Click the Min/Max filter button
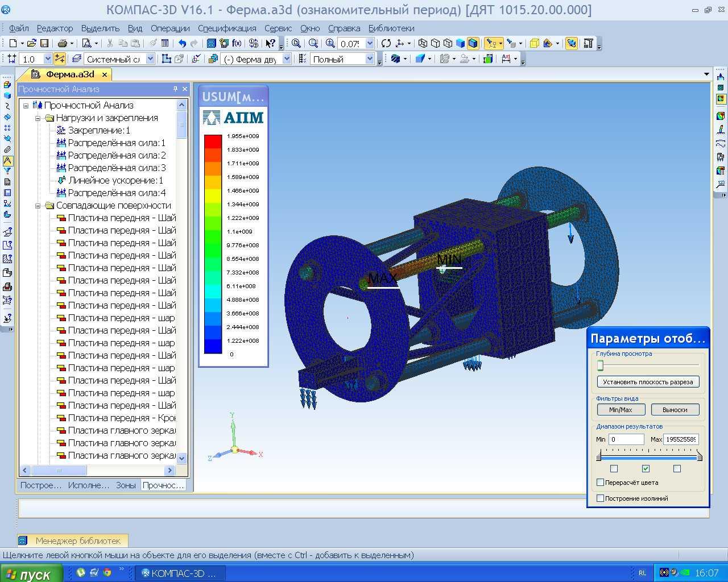Viewport: 728px width, 582px height. [x=621, y=410]
